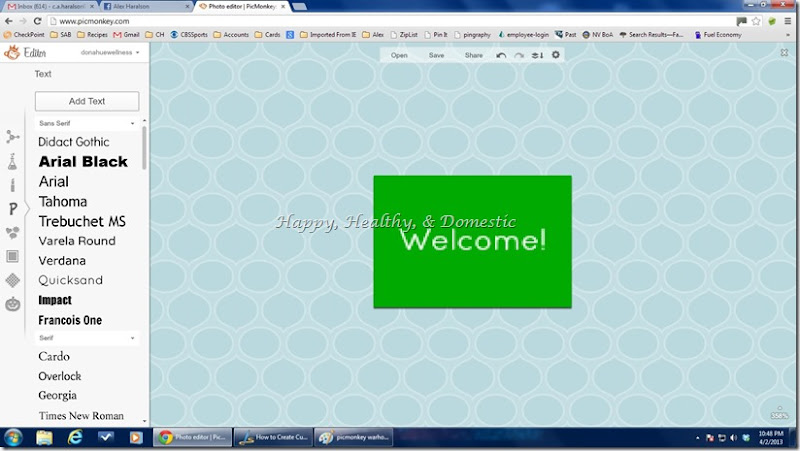This screenshot has width=800, height=451.
Task: Open the media player taskbar icon
Action: pyautogui.click(x=136, y=438)
